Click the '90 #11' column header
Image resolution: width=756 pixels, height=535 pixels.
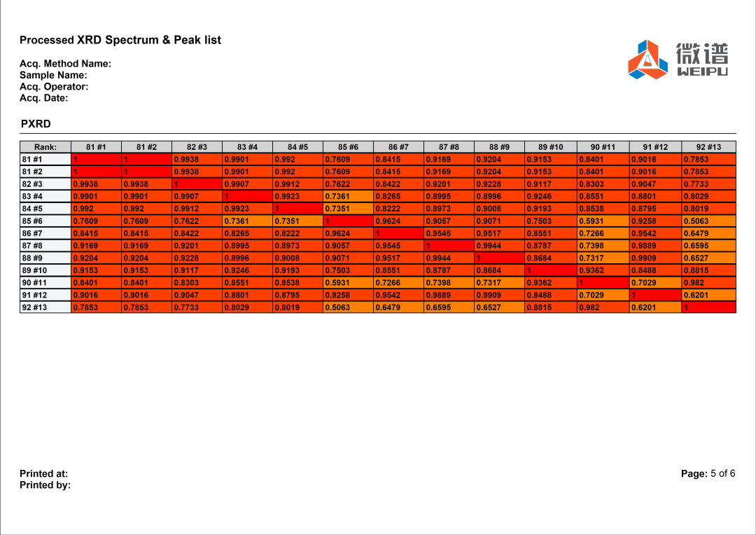click(603, 147)
